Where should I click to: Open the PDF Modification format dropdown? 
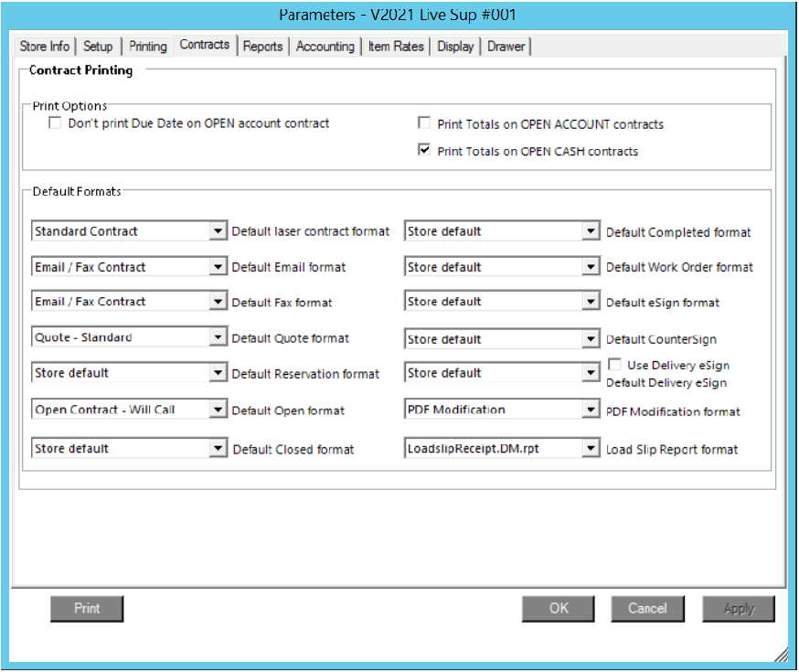pos(591,411)
